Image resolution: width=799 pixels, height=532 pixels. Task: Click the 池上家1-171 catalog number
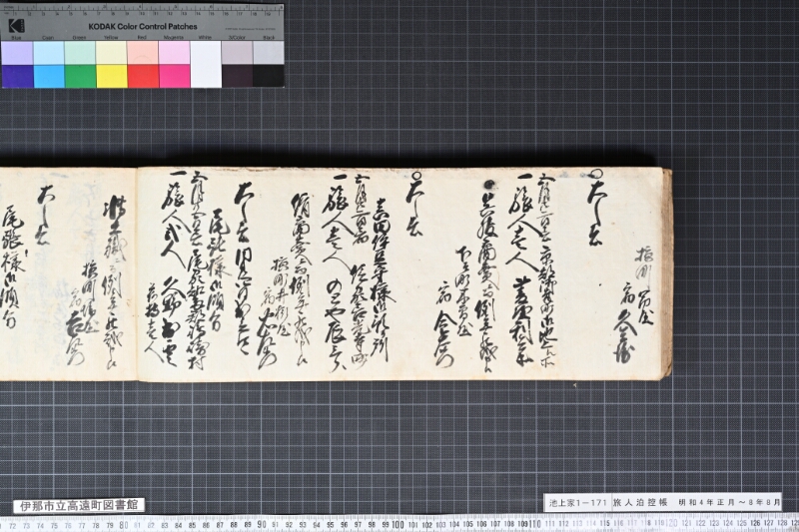tap(578, 502)
